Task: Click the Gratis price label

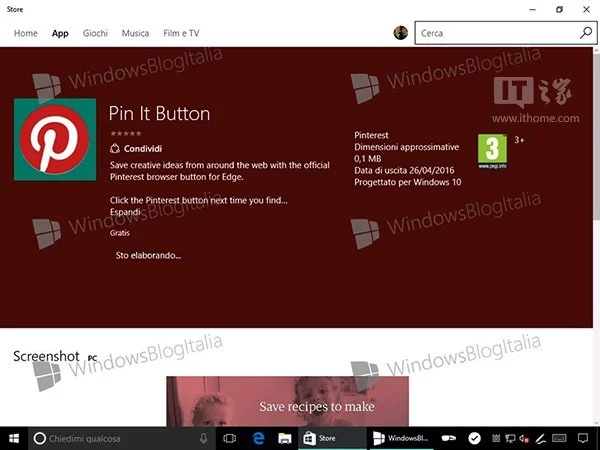Action: click(x=120, y=233)
